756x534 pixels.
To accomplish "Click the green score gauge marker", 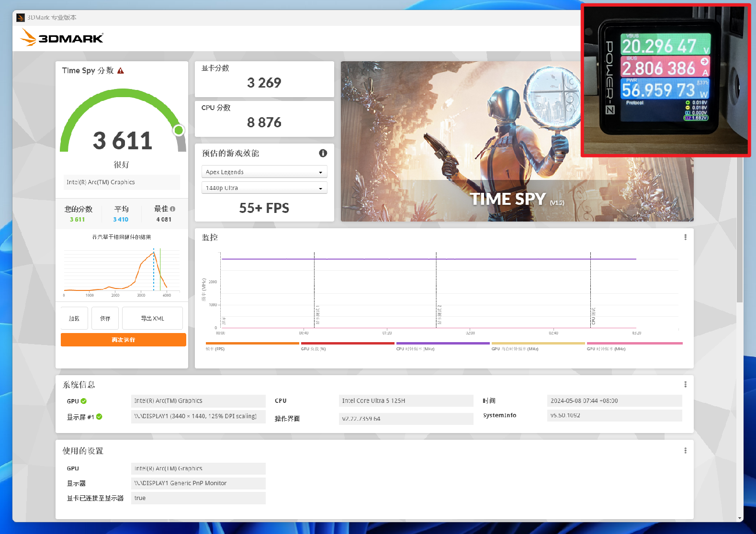I will pyautogui.click(x=179, y=130).
